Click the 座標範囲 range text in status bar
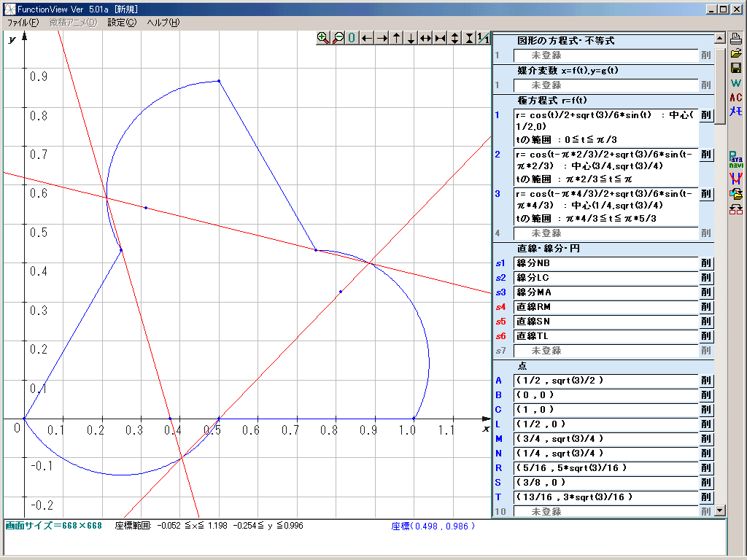 pyautogui.click(x=209, y=526)
